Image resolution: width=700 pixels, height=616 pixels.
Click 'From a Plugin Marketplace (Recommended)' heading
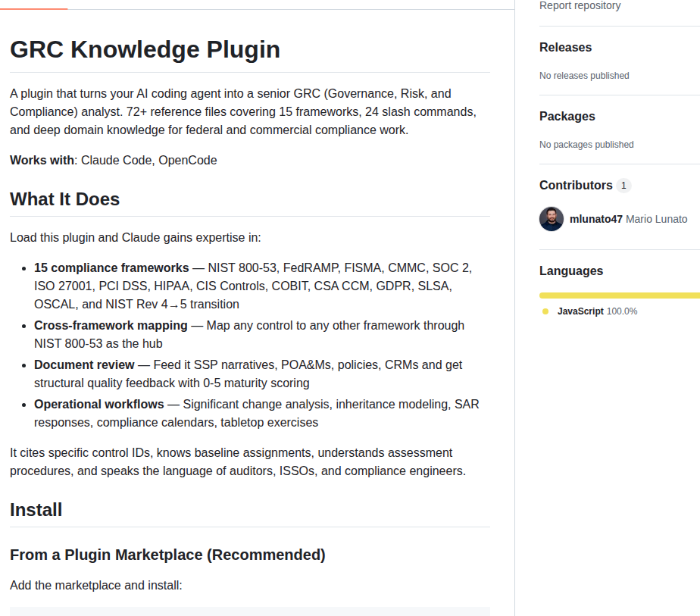pyautogui.click(x=167, y=555)
